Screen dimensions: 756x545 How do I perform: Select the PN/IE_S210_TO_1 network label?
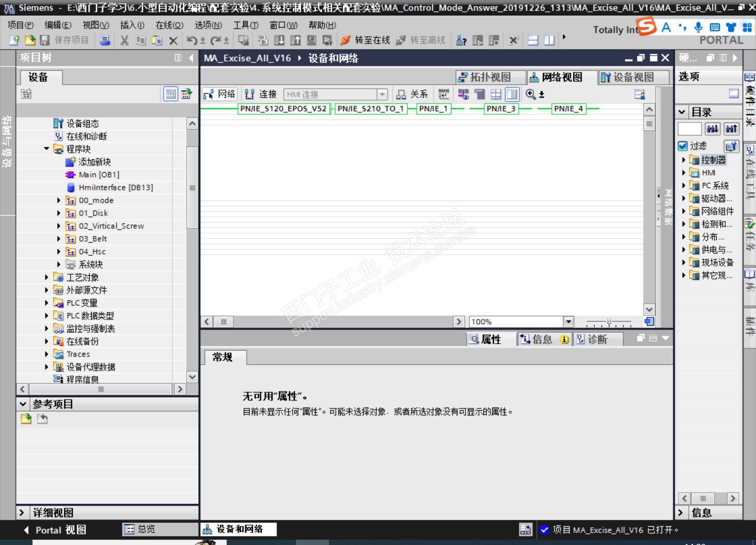tap(371, 108)
